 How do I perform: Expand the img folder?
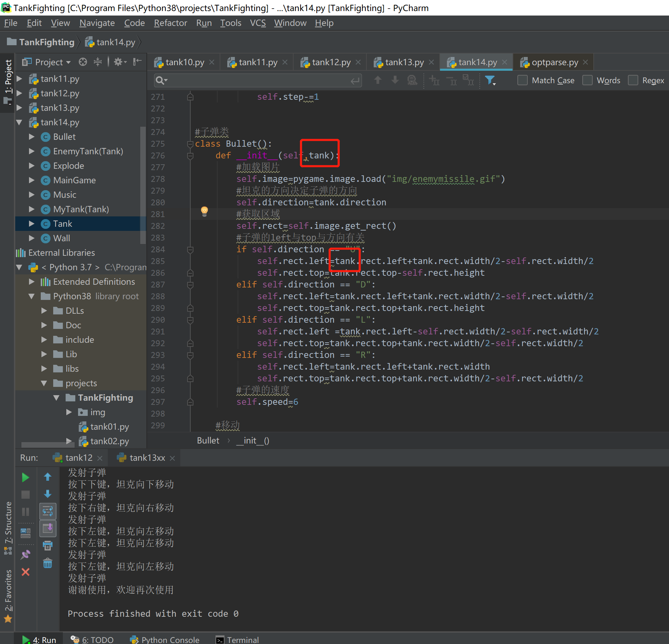coord(69,412)
